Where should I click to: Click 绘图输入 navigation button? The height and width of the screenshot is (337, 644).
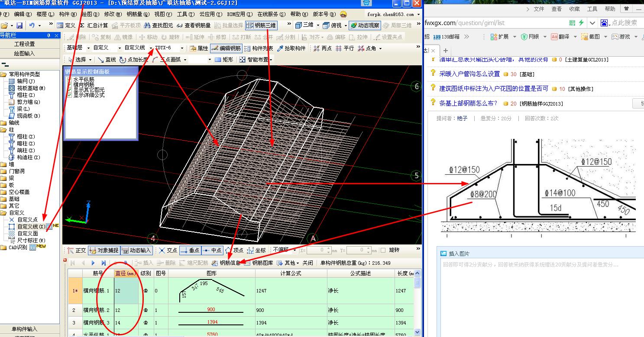pos(24,54)
